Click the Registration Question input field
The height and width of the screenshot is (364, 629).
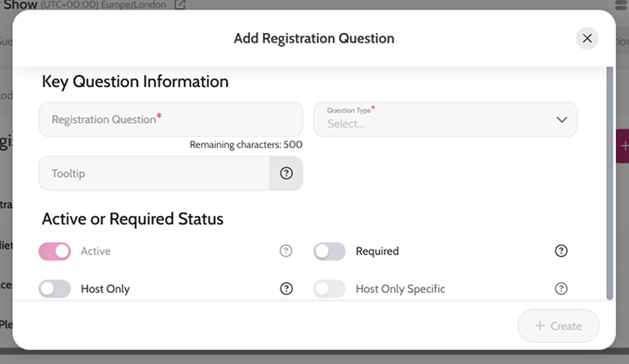171,119
